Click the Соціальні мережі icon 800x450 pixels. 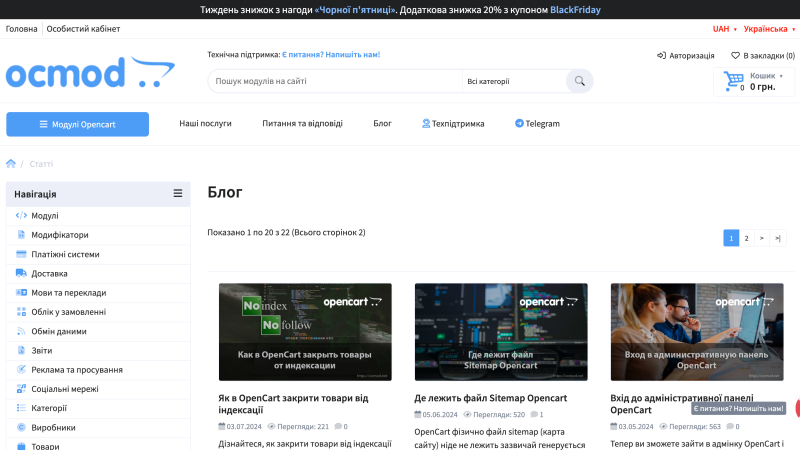(x=21, y=389)
